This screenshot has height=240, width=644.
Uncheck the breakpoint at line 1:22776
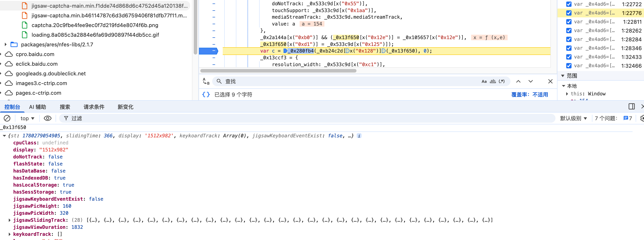(x=569, y=13)
